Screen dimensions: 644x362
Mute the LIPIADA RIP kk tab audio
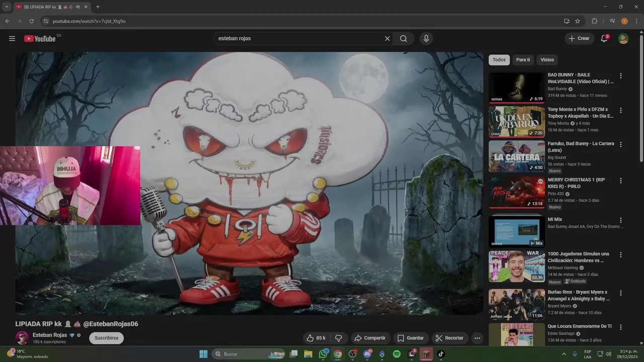click(77, 7)
